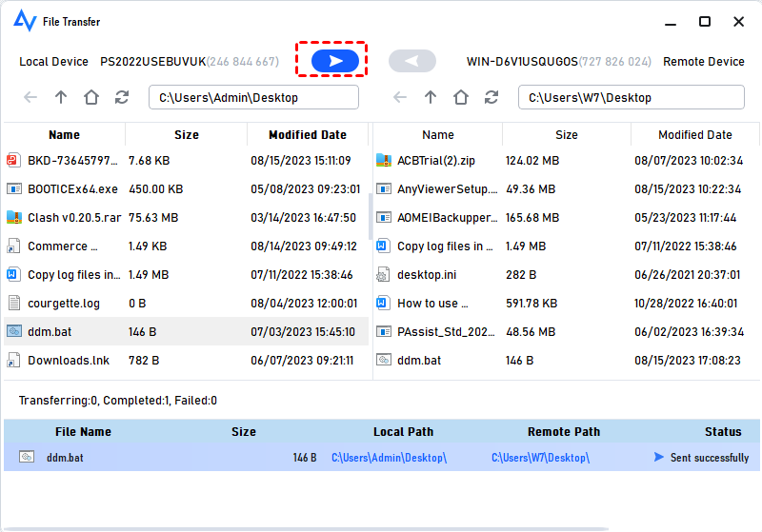Click remote device name WIN-D6V1USQUGOS
Image resolution: width=762 pixels, height=532 pixels.
(522, 62)
